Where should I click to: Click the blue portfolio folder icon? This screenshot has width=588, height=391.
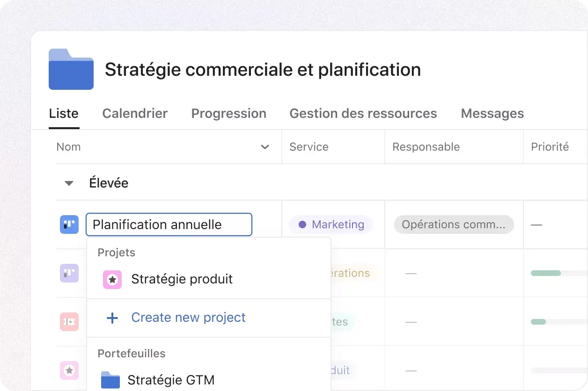click(71, 69)
